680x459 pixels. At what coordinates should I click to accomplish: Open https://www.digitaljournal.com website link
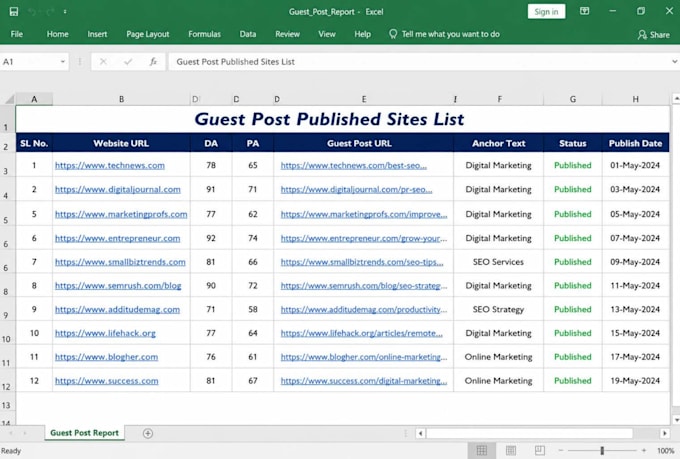(x=118, y=189)
